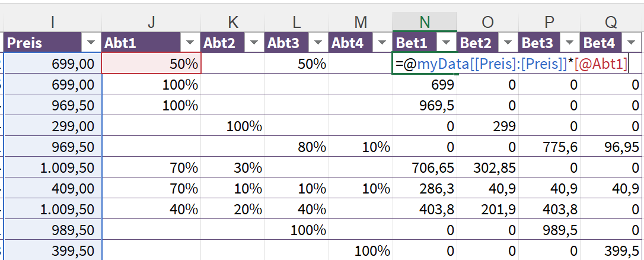Select column header J
The height and width of the screenshot is (260, 644).
151,22
